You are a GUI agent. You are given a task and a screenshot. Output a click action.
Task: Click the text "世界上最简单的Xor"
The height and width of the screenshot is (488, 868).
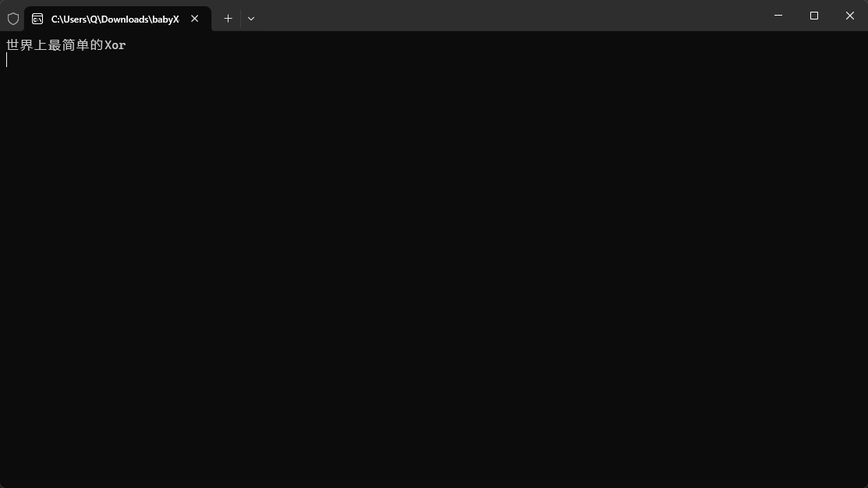point(66,44)
